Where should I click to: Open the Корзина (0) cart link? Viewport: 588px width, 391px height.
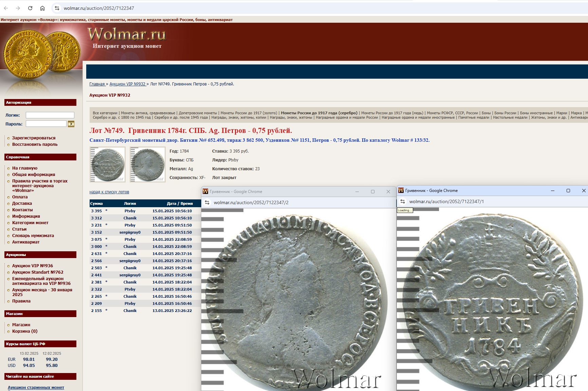pos(25,331)
